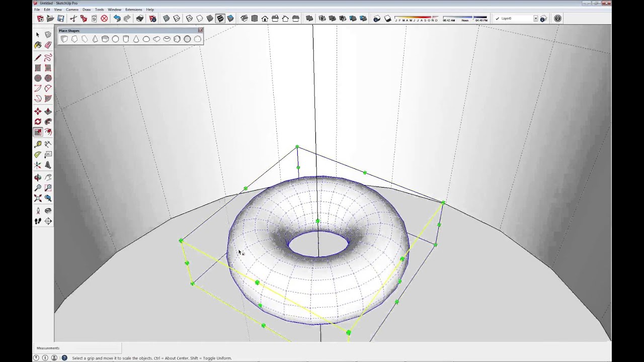Open the Draw menu

pyautogui.click(x=87, y=10)
